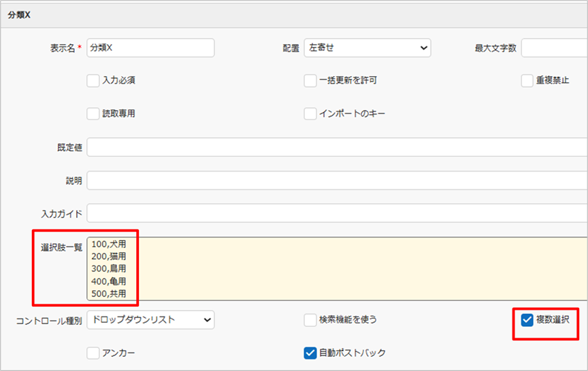Click the 最大文字数 input box
The image size is (588, 371).
pyautogui.click(x=554, y=48)
